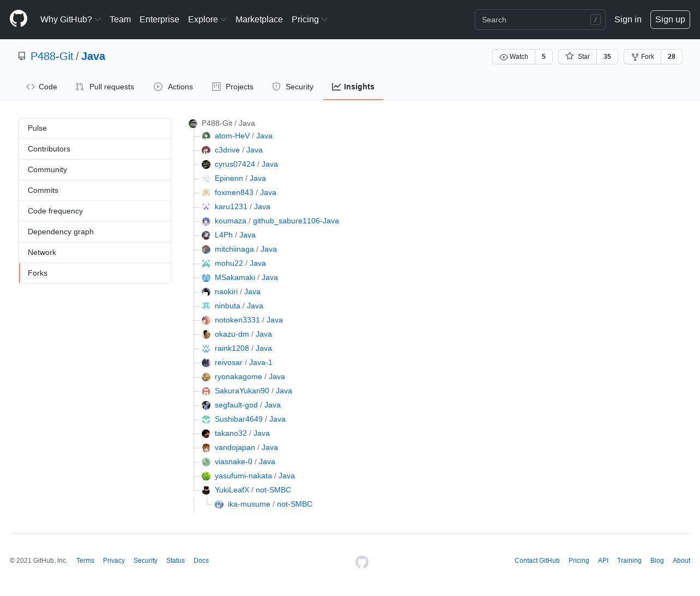Click the footer GitHub logo icon
This screenshot has width=700, height=596.
click(x=362, y=562)
